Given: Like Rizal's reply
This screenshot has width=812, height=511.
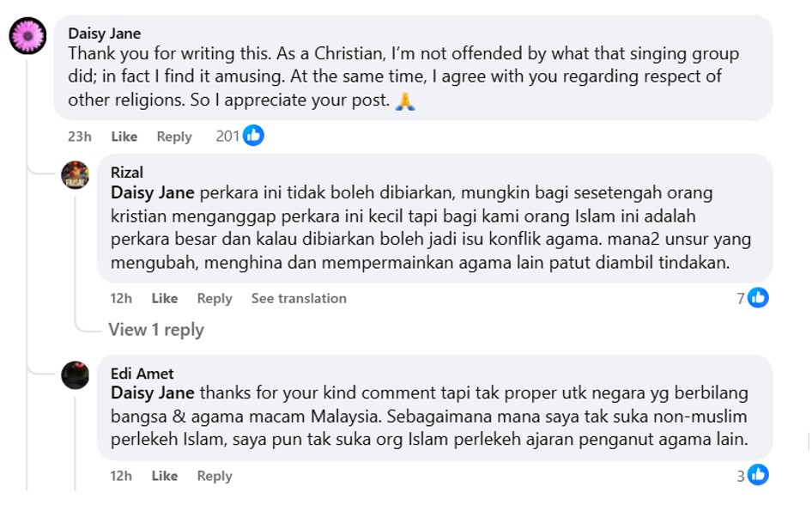Looking at the screenshot, I should pyautogui.click(x=165, y=298).
